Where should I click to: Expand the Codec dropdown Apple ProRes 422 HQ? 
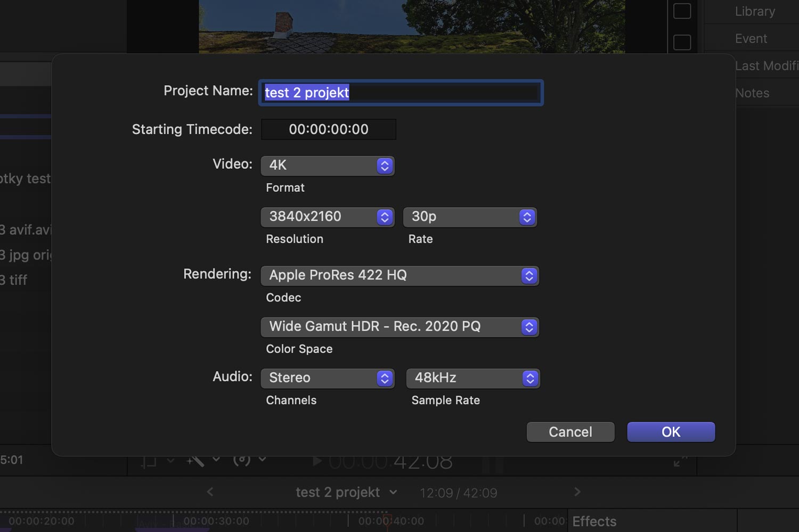[399, 275]
